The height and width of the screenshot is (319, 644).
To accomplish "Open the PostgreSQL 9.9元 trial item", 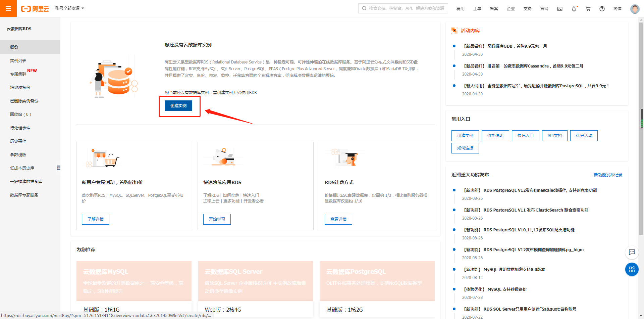I will 536,86.
